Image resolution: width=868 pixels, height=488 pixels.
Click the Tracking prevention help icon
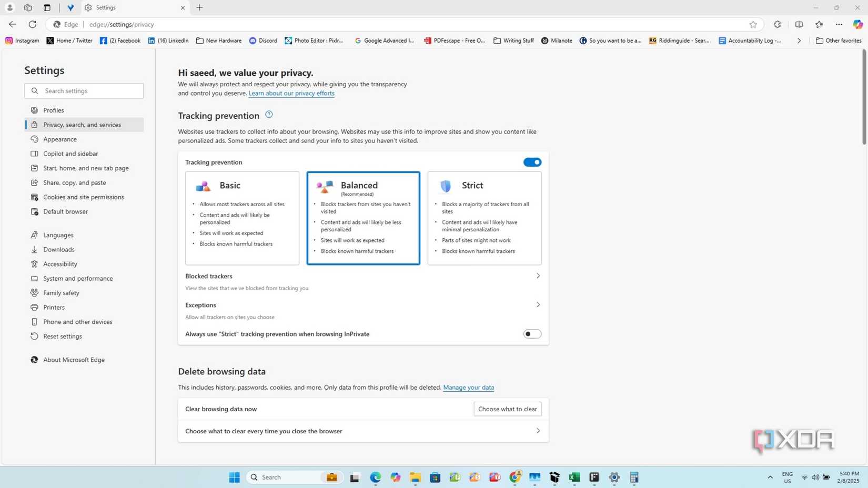click(x=268, y=114)
